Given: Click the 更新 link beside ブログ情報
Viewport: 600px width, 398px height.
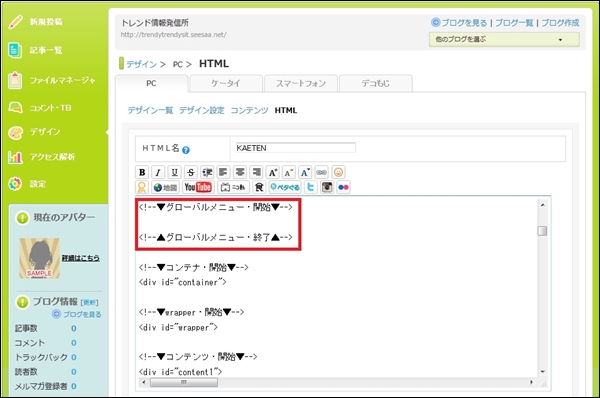Looking at the screenshot, I should [x=90, y=302].
